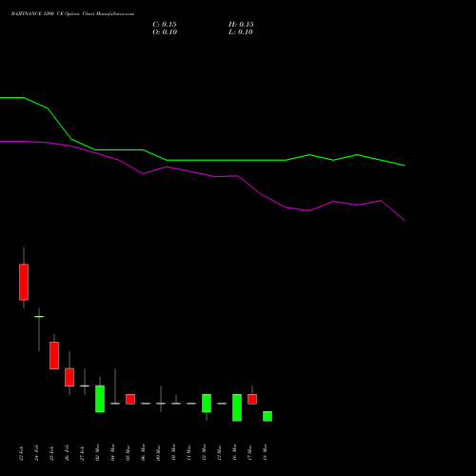476x476 pixels.
Task: Click the 09 Mar date label
Action: (158, 452)
